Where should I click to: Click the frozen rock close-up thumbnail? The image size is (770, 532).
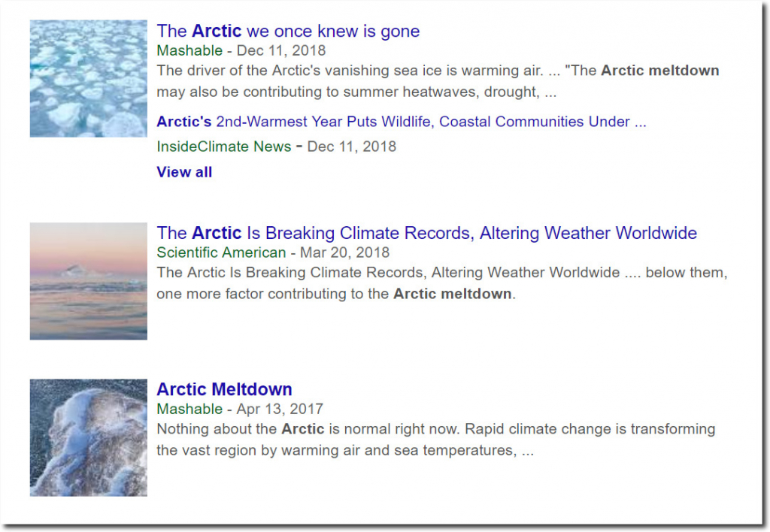(89, 437)
